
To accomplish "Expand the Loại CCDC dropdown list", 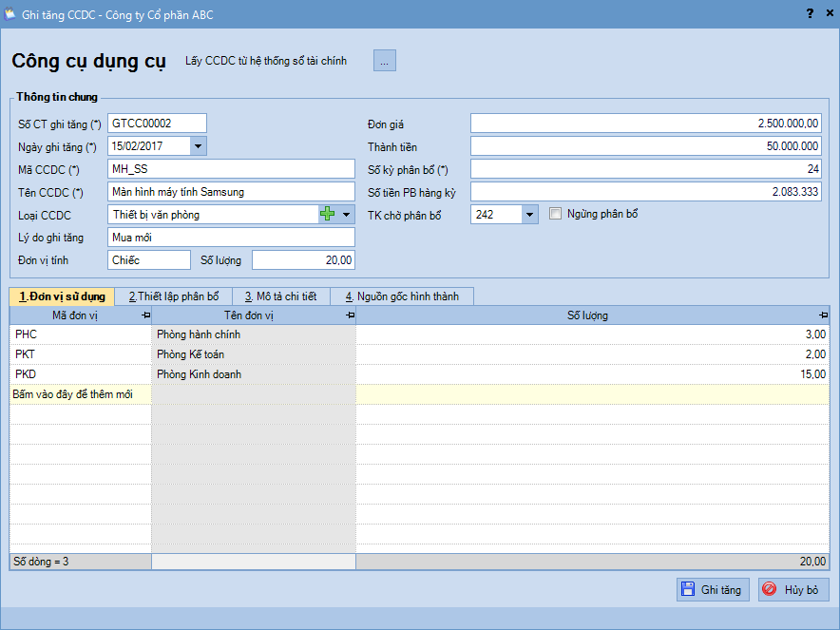I will pyautogui.click(x=346, y=215).
